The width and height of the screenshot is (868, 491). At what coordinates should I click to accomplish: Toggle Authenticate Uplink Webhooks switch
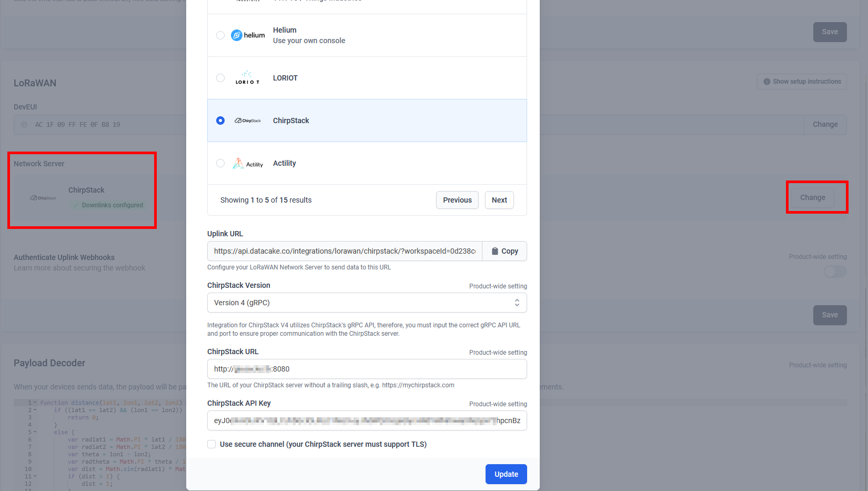pyautogui.click(x=835, y=272)
